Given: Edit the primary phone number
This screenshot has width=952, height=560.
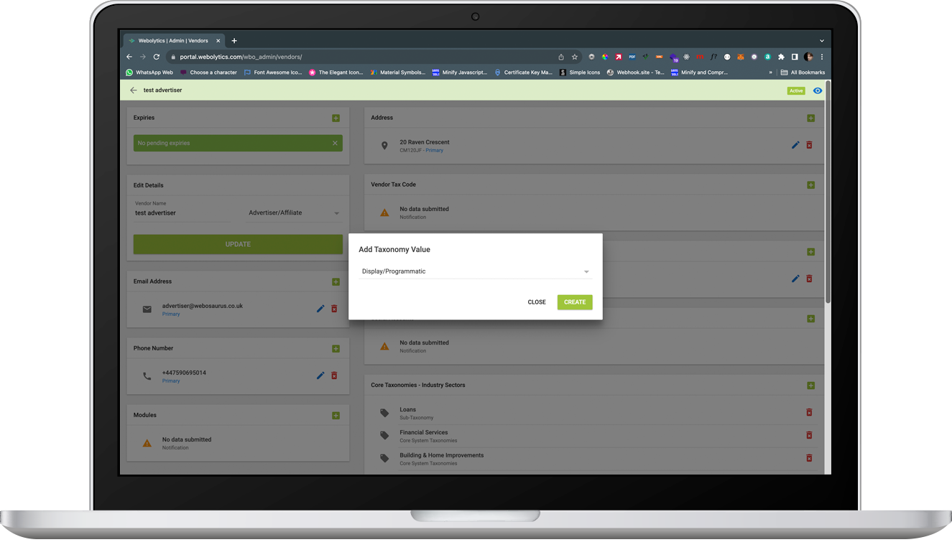Looking at the screenshot, I should pos(320,375).
